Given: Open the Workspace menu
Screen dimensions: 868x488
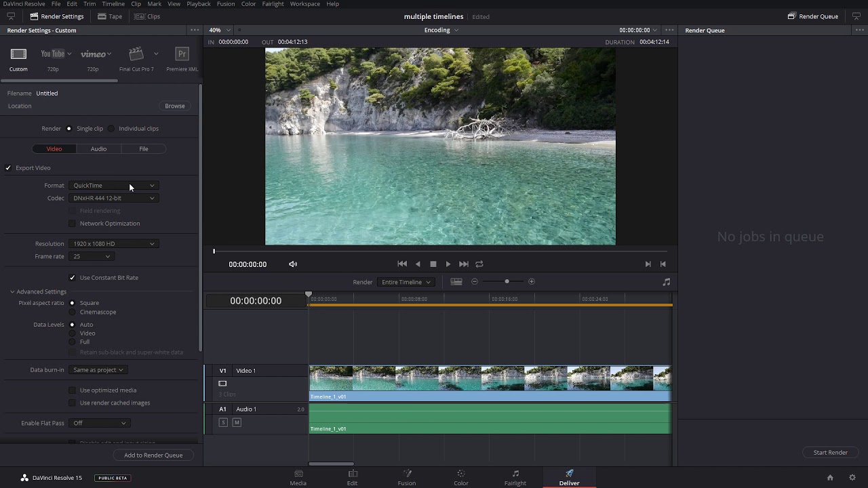Looking at the screenshot, I should click(305, 4).
